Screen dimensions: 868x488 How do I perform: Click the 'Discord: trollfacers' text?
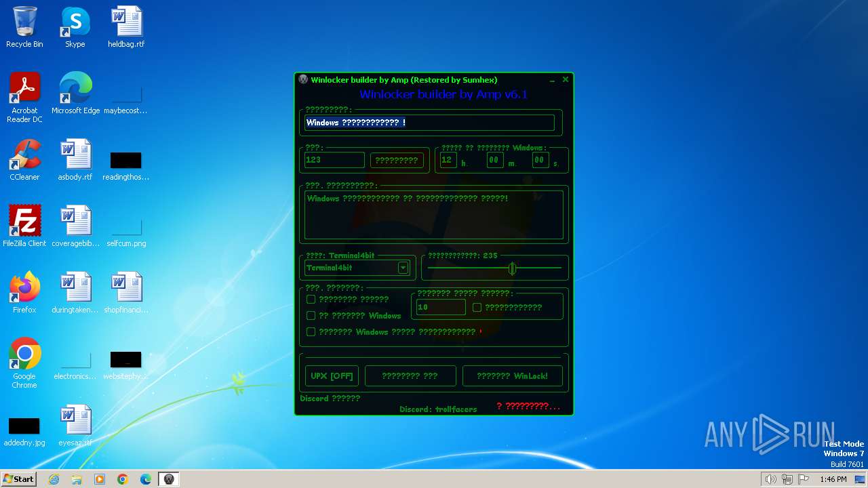(x=438, y=409)
